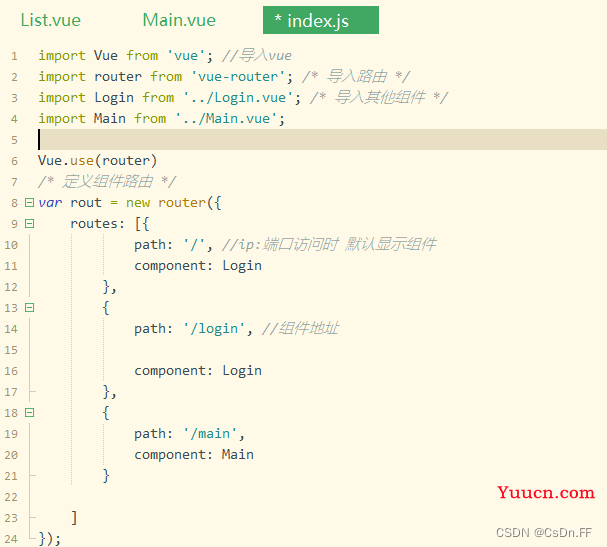Collapse the routes fold at line 9

point(29,223)
